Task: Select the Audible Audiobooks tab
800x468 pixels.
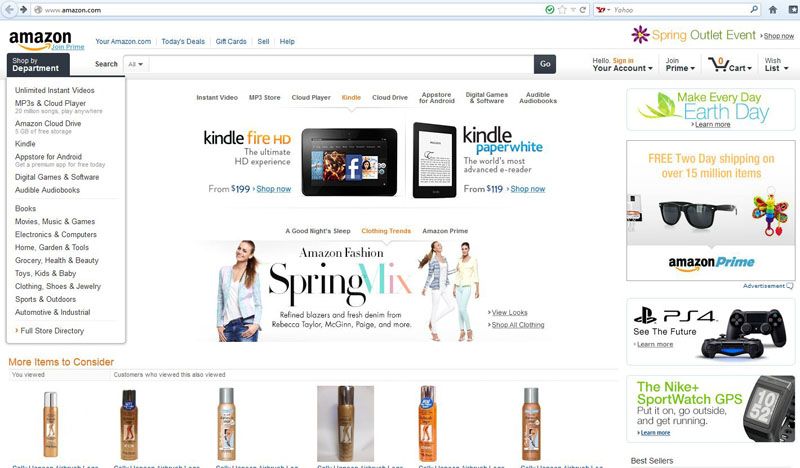Action: 538,97
